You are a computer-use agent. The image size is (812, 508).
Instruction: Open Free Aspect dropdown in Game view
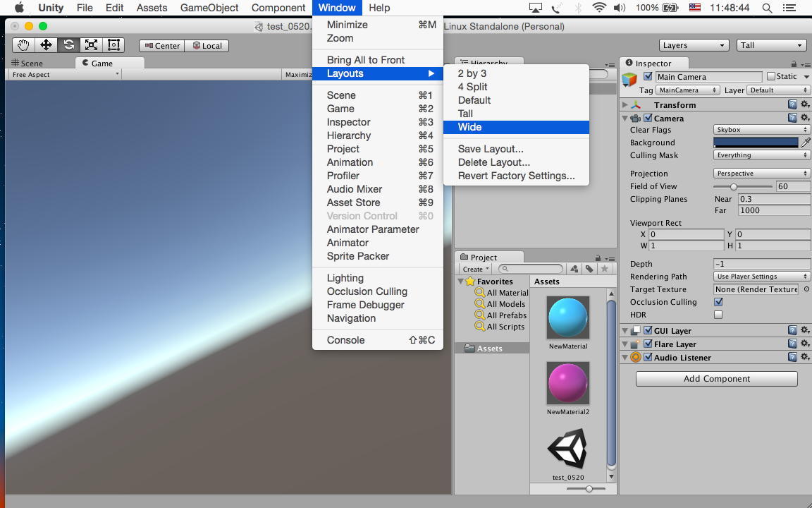click(x=64, y=75)
